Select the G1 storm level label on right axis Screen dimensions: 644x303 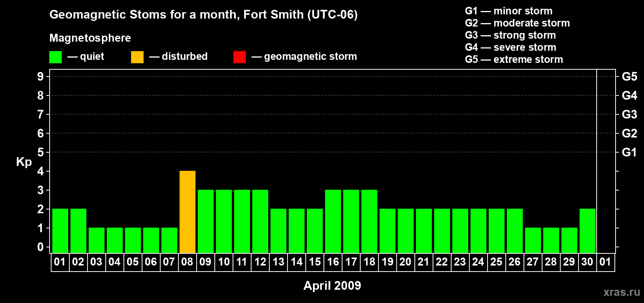[629, 152]
